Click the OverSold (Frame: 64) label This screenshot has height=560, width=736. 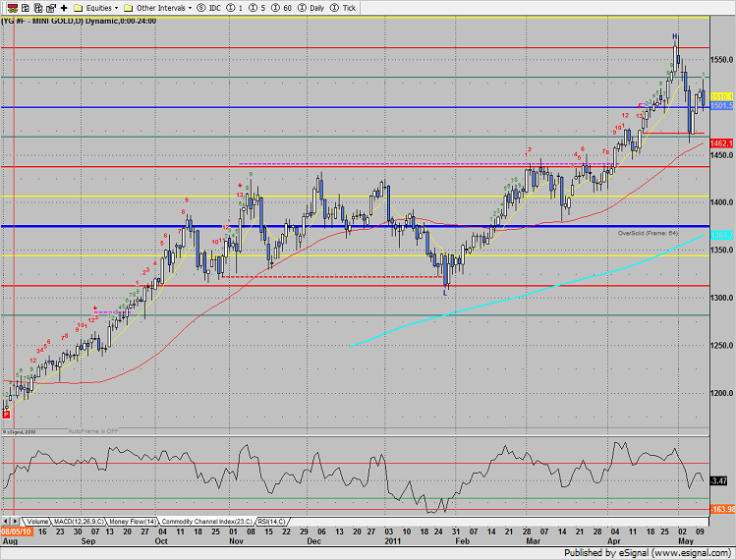tap(648, 233)
